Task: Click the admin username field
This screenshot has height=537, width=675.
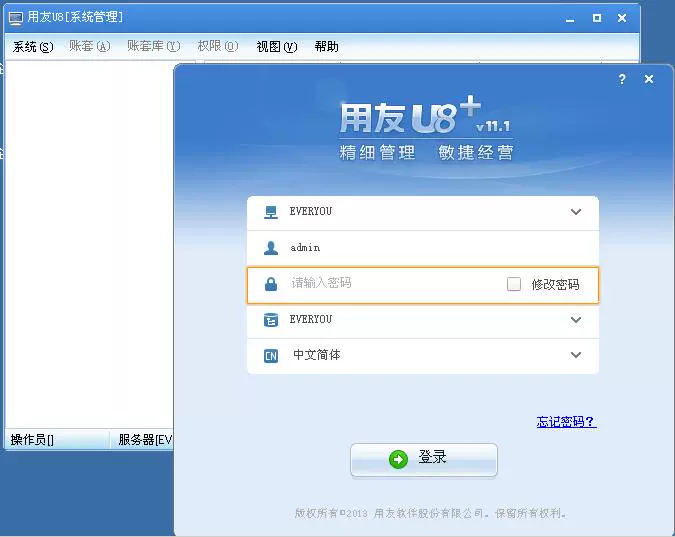Action: [423, 248]
